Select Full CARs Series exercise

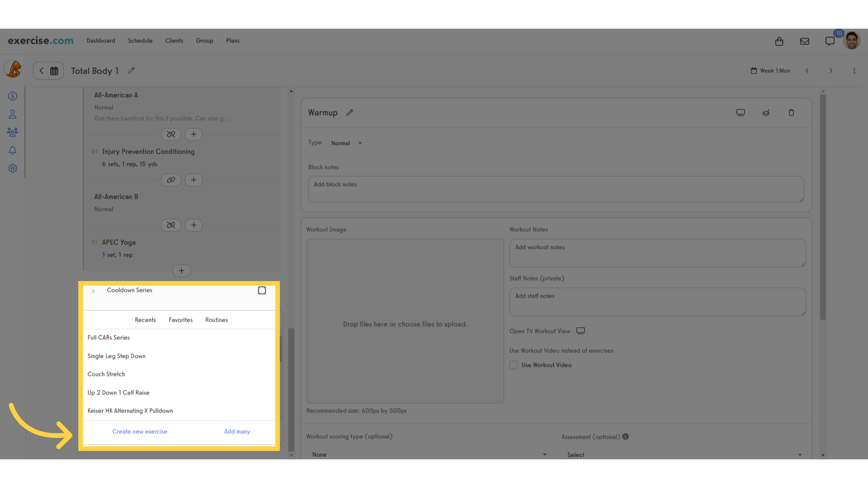179,338
